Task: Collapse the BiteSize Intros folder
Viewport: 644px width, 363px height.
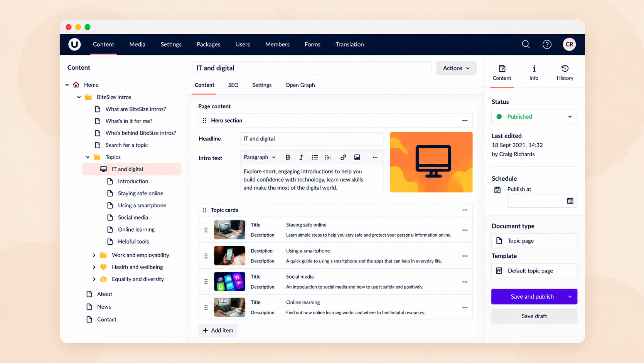Action: click(79, 97)
